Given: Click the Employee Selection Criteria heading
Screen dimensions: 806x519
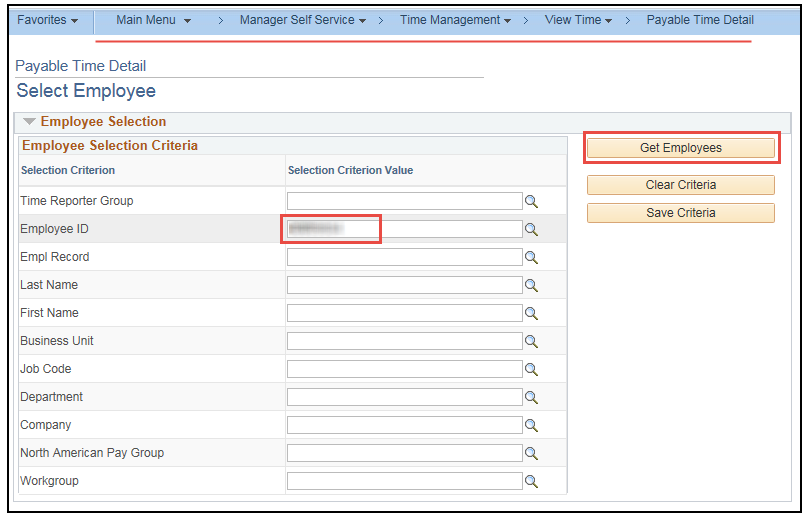Looking at the screenshot, I should tap(110, 146).
